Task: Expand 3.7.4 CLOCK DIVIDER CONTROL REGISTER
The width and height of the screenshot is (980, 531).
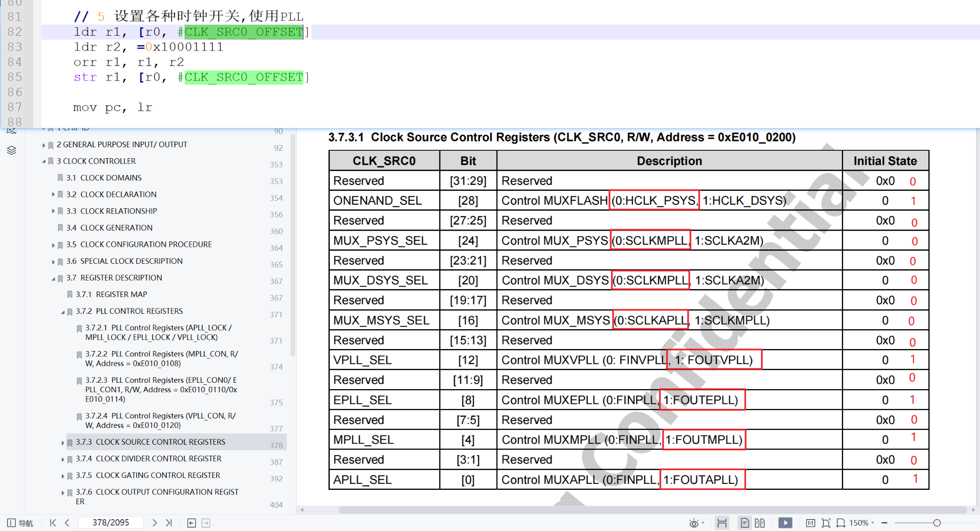Action: coord(63,460)
